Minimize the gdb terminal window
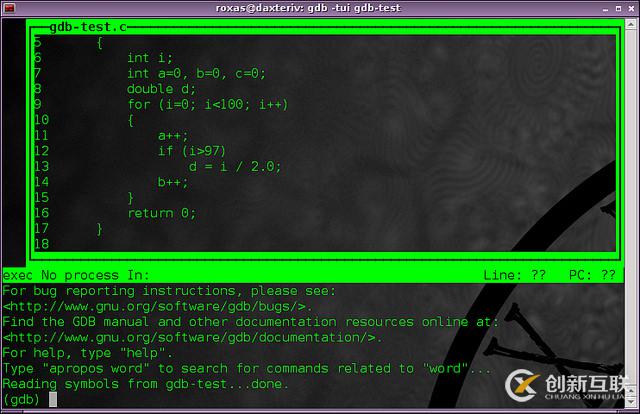640x414 pixels. point(605,9)
